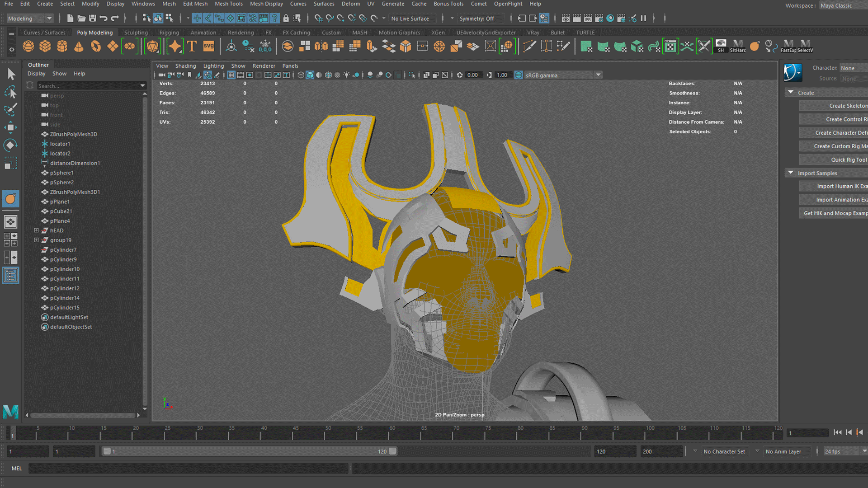
Task: Open the Mesh Tools menu
Action: click(228, 4)
